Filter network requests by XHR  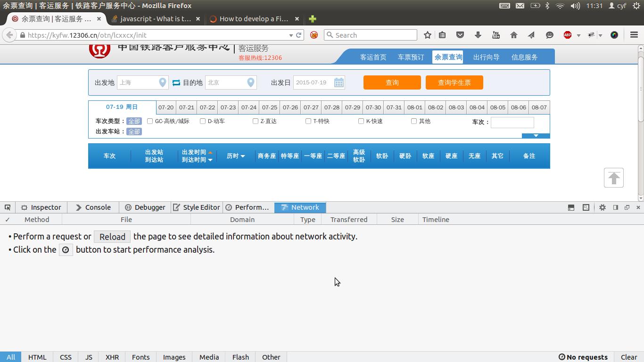(x=112, y=357)
